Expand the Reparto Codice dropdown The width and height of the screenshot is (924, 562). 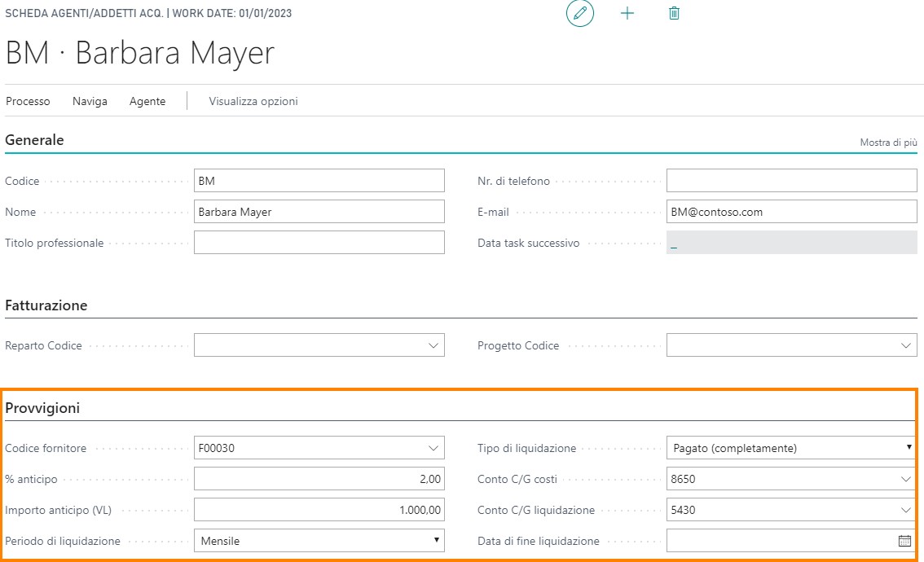point(433,346)
